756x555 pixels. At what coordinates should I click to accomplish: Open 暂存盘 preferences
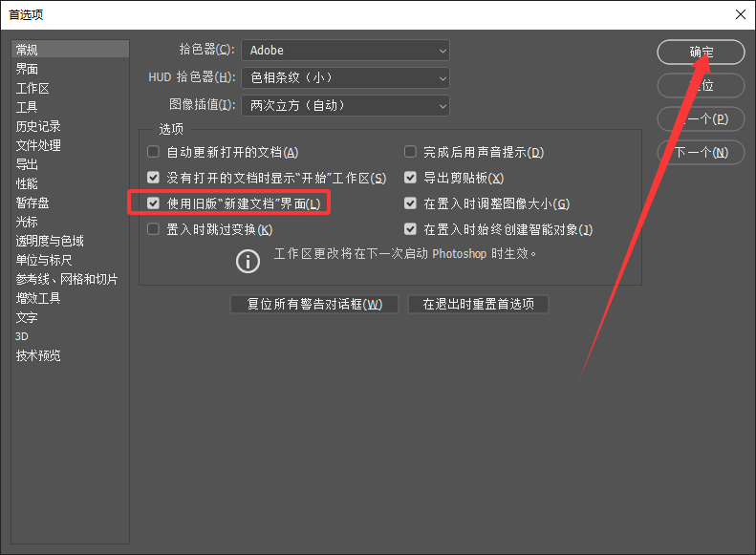click(x=71, y=203)
